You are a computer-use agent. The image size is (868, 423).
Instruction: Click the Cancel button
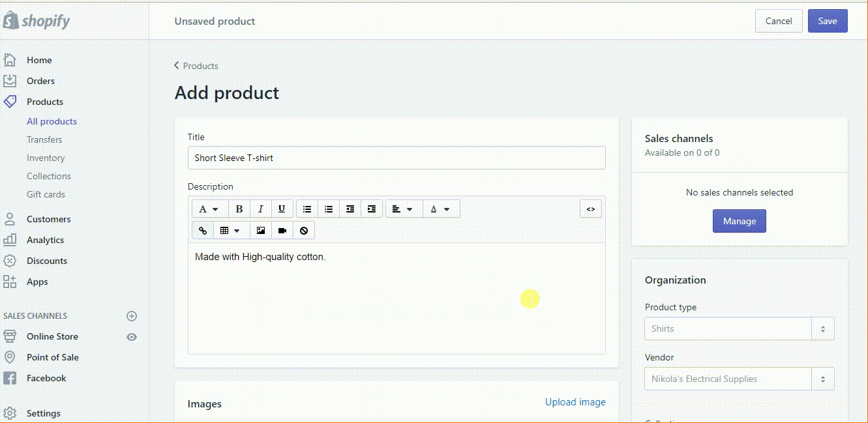point(779,21)
